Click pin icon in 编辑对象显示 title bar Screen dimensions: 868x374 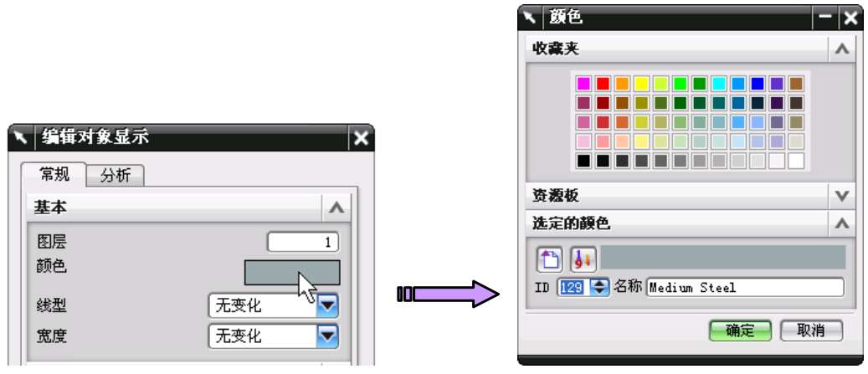(x=21, y=137)
